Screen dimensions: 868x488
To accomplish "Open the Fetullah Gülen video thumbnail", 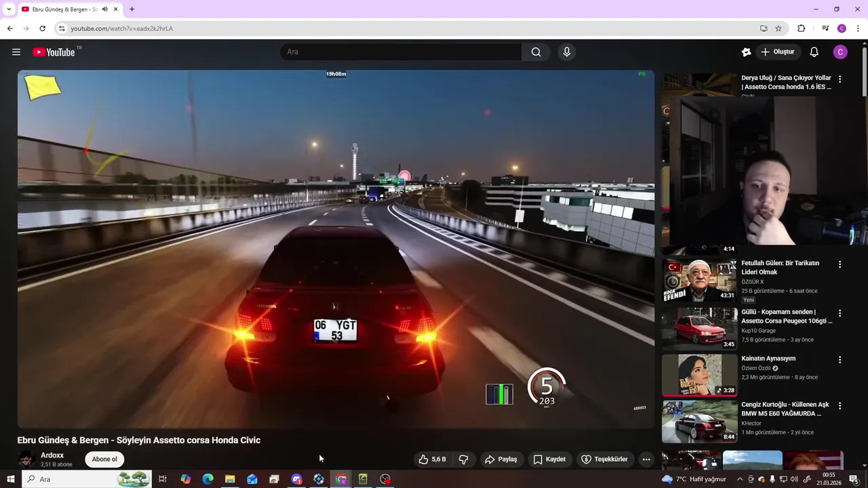I will pos(699,281).
